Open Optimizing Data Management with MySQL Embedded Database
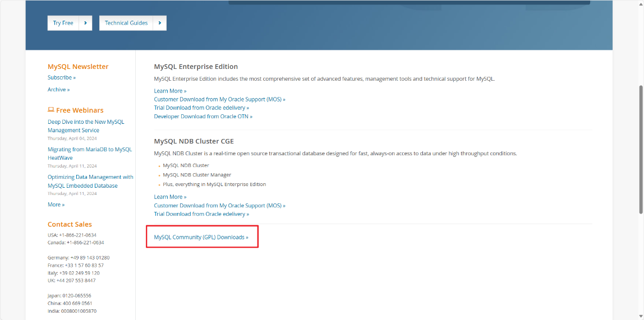 [90, 182]
